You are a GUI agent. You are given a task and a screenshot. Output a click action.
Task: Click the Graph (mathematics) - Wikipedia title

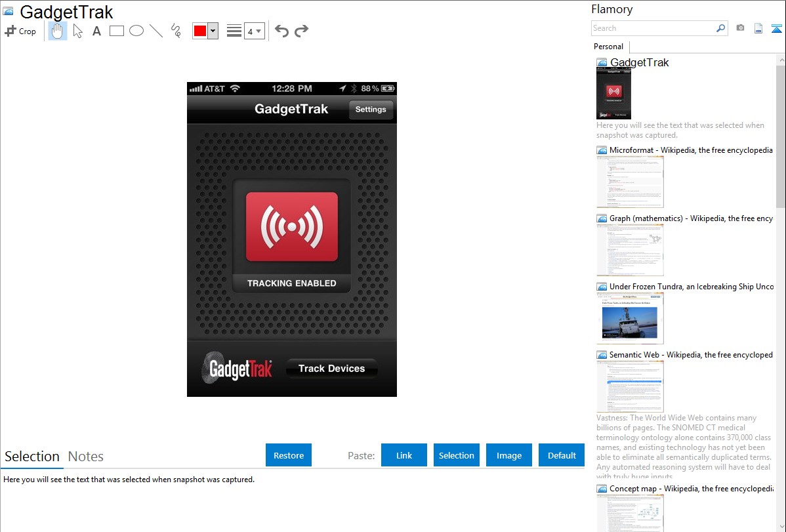coord(691,218)
